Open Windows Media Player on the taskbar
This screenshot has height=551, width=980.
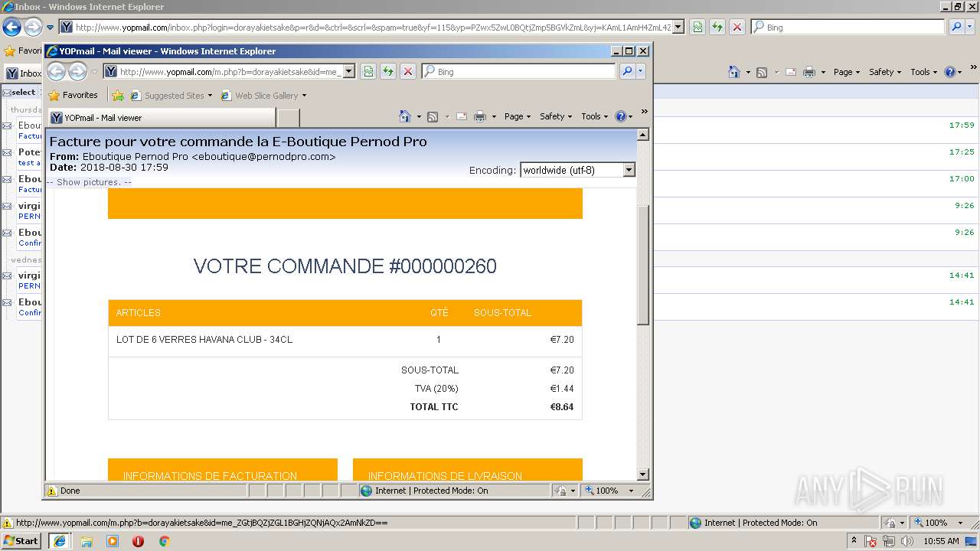tap(113, 541)
